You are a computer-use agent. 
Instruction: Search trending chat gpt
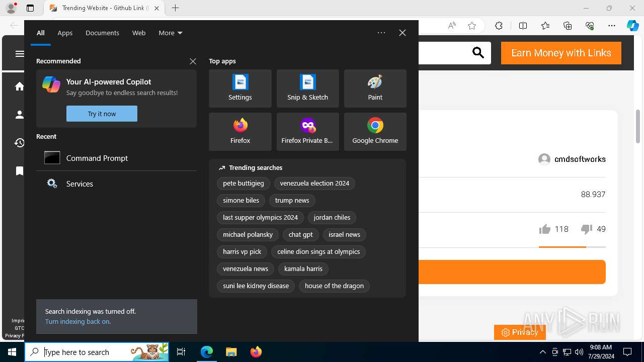[x=301, y=235]
